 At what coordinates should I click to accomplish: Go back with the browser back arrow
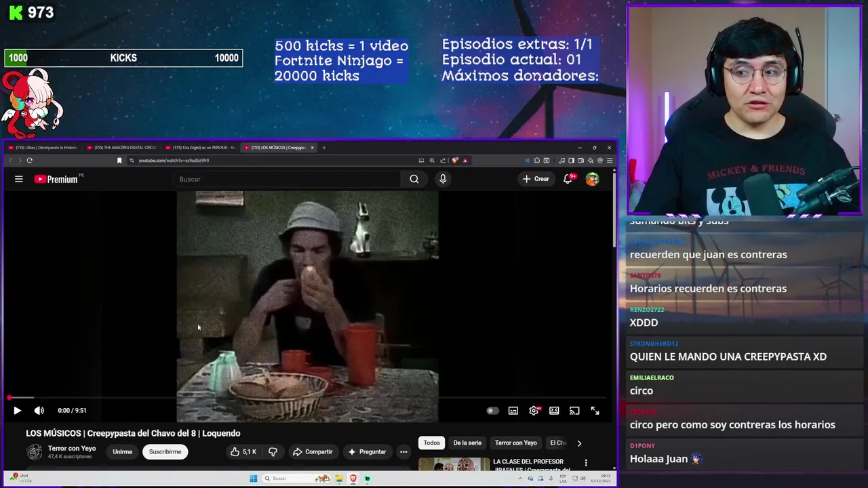coord(10,161)
